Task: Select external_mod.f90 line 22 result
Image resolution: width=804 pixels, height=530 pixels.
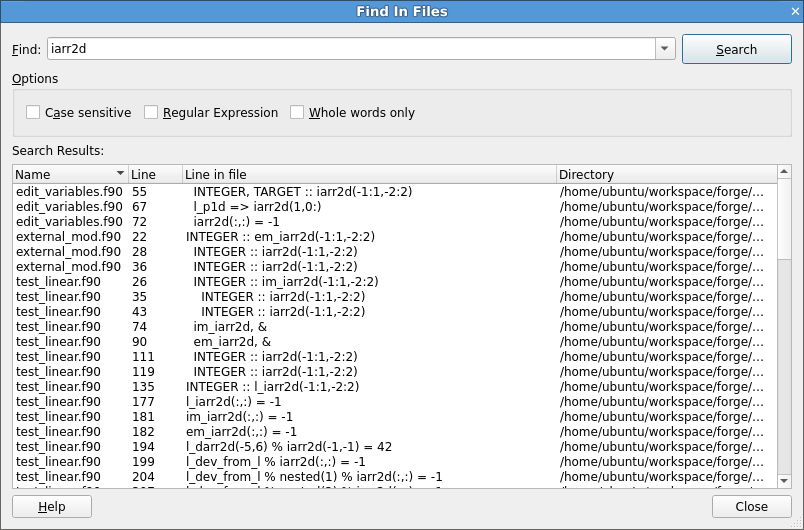Action: click(x=300, y=237)
